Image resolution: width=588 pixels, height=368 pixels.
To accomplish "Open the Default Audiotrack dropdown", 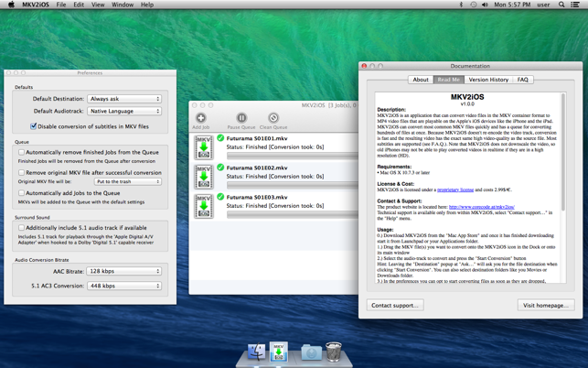I will pyautogui.click(x=124, y=111).
